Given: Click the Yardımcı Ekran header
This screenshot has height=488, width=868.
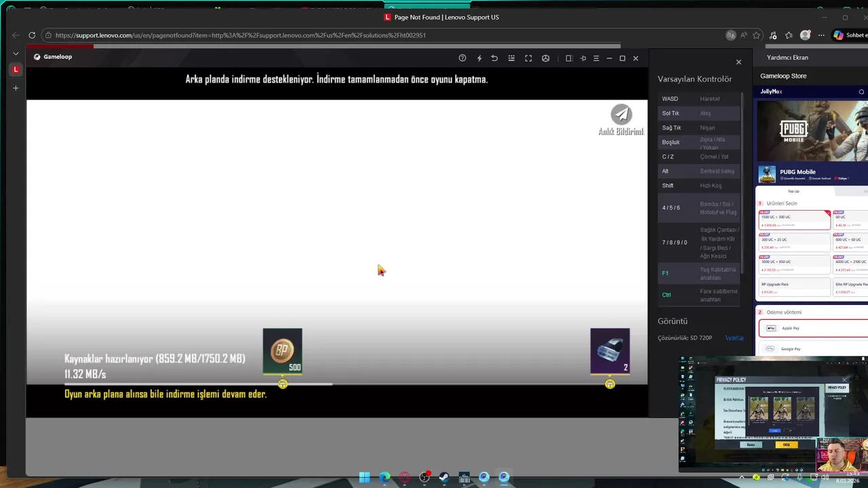Looking at the screenshot, I should 787,58.
